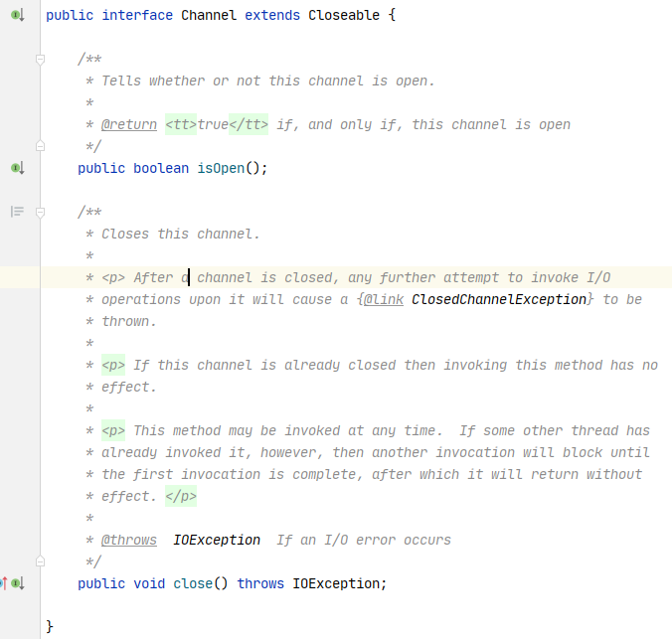
Task: Click implemented gutter icon next to isOpen()
Action: (18, 168)
